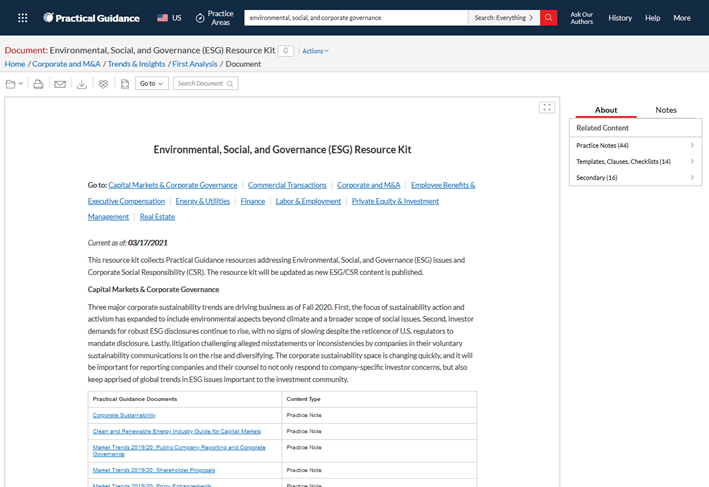The width and height of the screenshot is (709, 487).
Task: Jump to Employee Benefits & Executive Compensation link
Action: click(443, 185)
